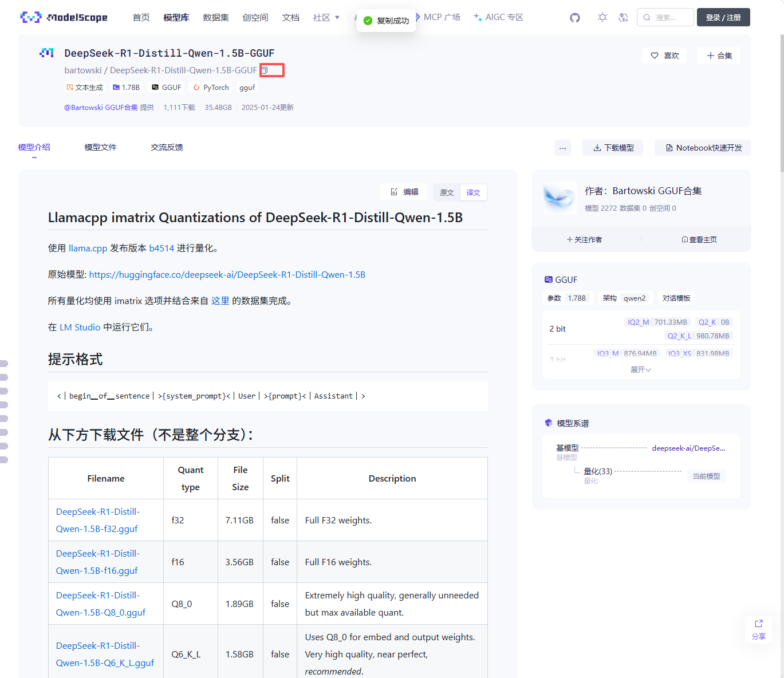Click the 文本生成 task tag
784x678 pixels.
(x=85, y=88)
